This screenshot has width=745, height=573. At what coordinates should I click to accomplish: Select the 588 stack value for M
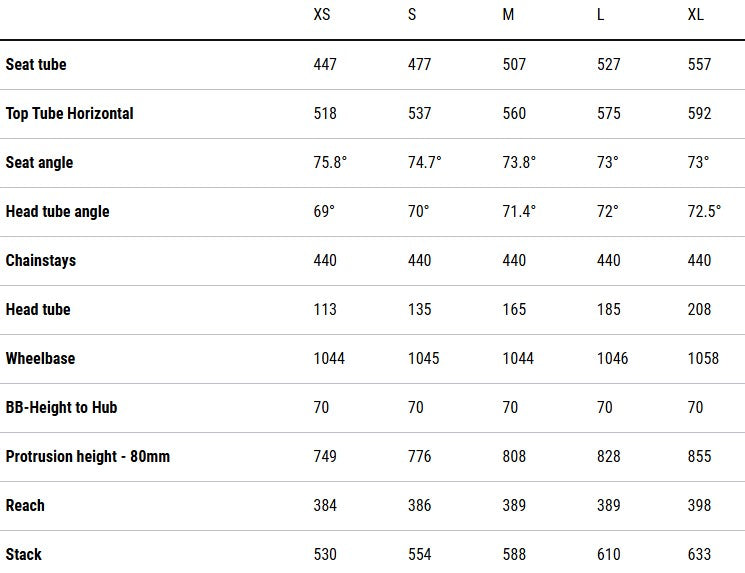[x=514, y=554]
